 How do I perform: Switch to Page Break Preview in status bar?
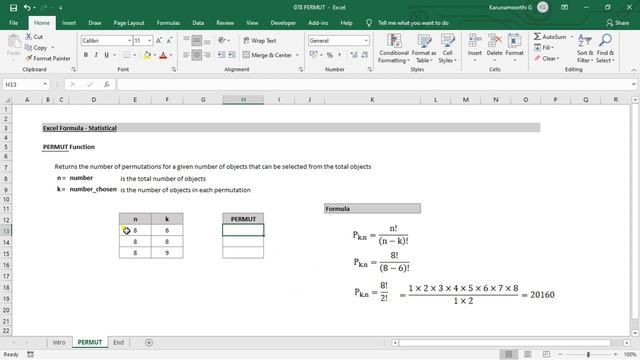point(547,354)
